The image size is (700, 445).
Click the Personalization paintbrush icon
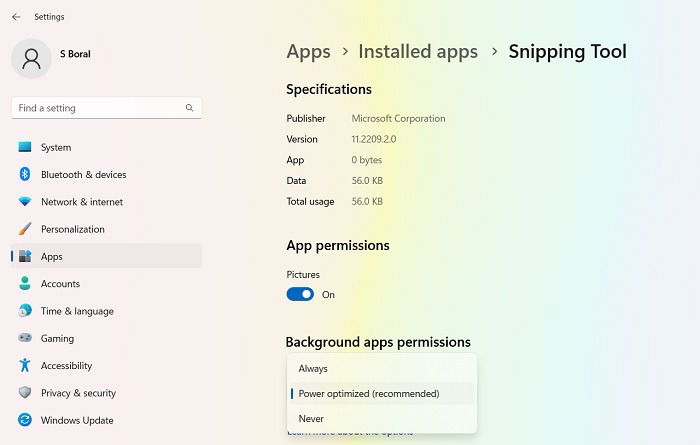tap(25, 229)
